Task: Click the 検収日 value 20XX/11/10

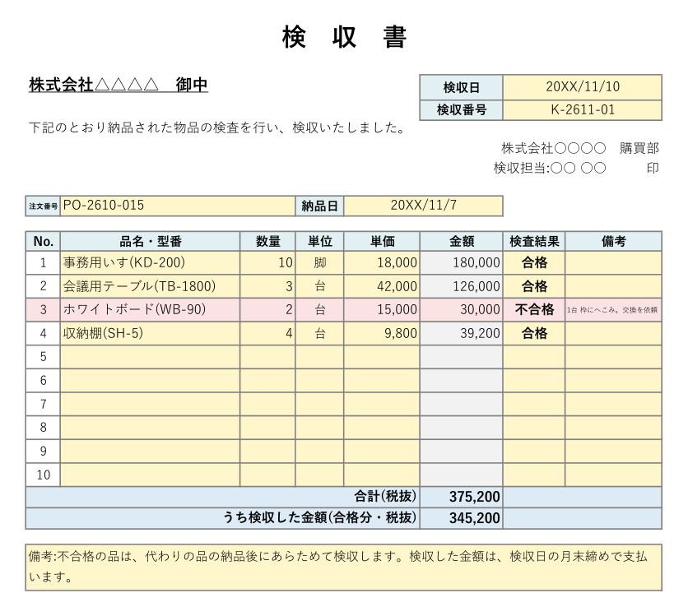Action: click(583, 87)
